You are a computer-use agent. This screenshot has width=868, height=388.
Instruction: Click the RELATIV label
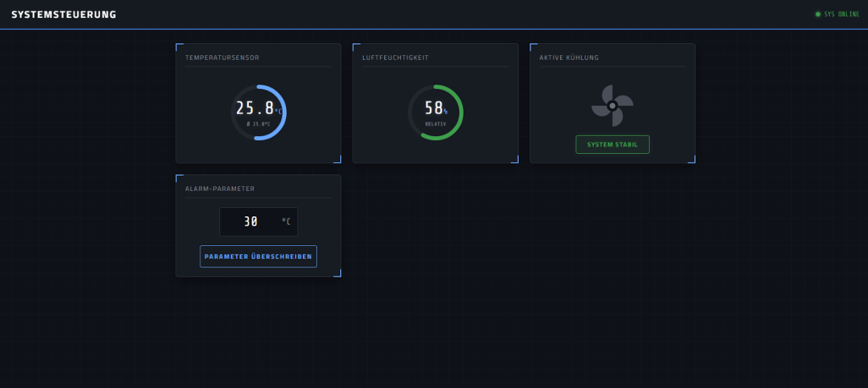click(x=436, y=124)
